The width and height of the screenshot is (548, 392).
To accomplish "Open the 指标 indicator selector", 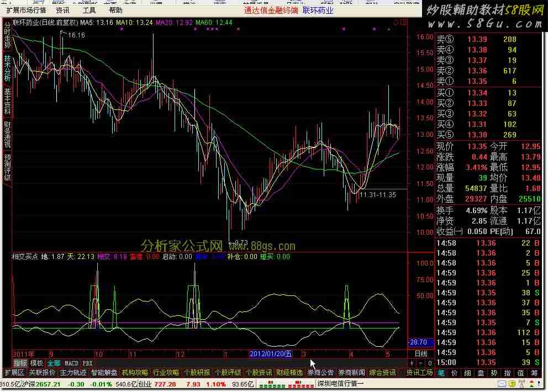I will [20, 363].
